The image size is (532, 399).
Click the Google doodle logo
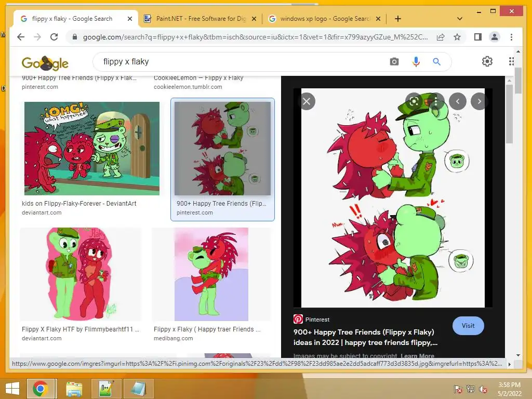[45, 63]
